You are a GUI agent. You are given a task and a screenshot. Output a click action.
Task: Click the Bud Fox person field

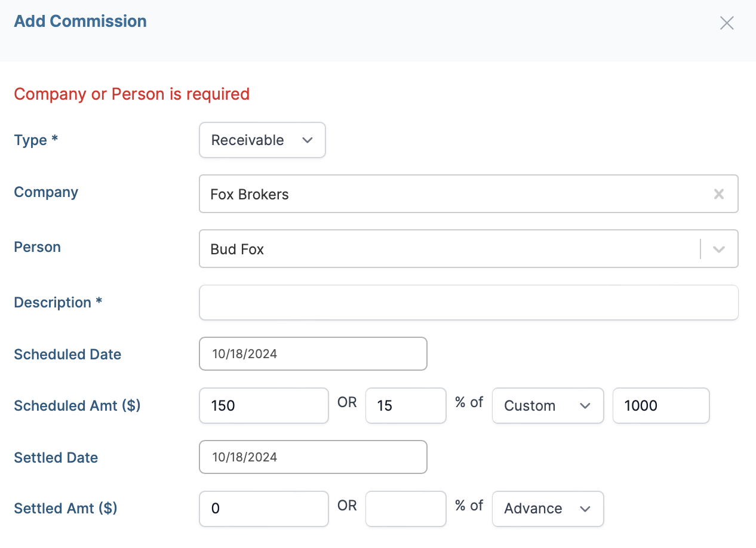(448, 249)
